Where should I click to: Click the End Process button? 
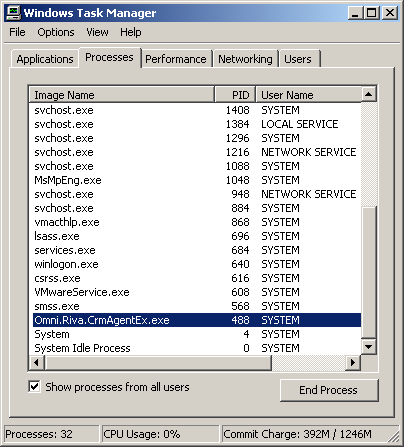click(x=329, y=390)
